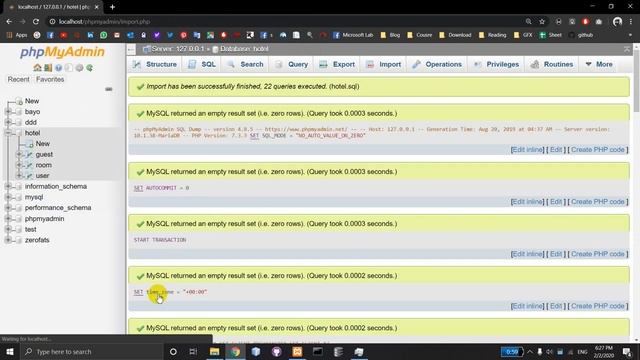Open the Windows notification center
640x360 pixels.
[627, 352]
